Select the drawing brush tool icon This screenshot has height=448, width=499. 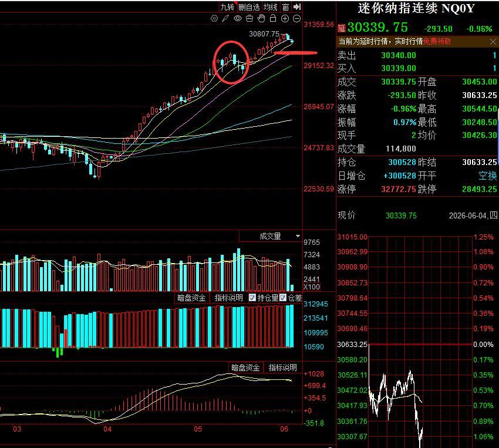pos(225,18)
